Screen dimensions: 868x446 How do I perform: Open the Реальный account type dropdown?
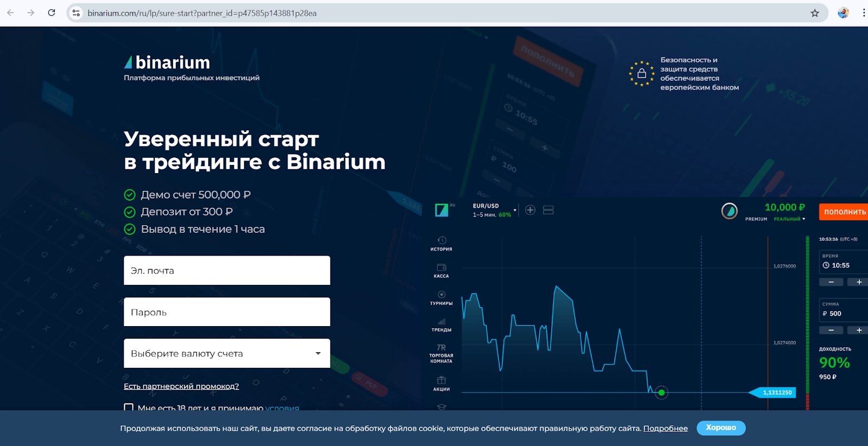point(789,219)
